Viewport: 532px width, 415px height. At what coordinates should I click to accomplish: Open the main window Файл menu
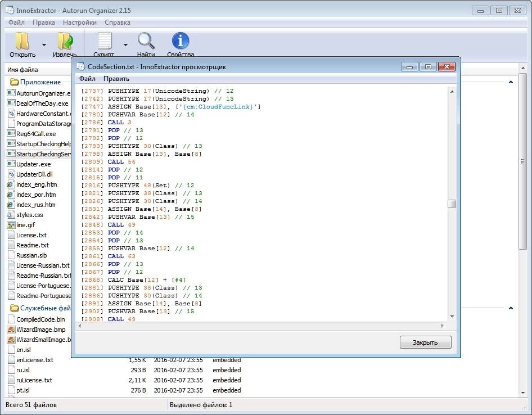tap(16, 22)
